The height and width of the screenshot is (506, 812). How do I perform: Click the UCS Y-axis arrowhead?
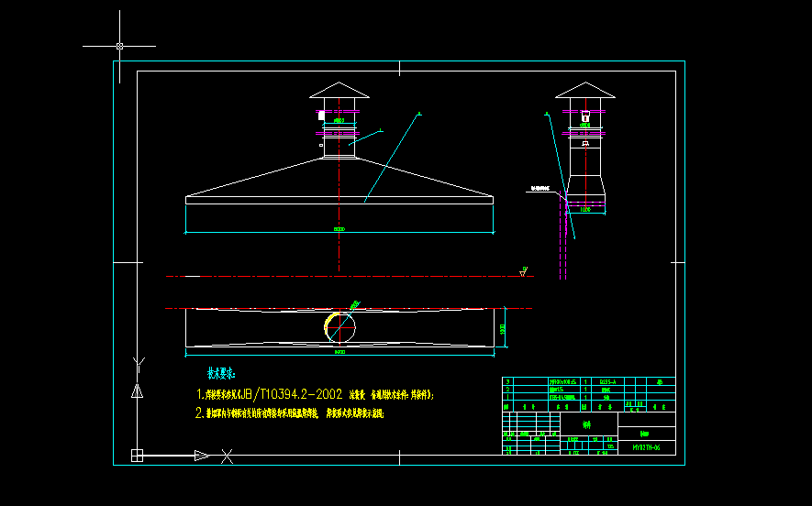(x=138, y=391)
